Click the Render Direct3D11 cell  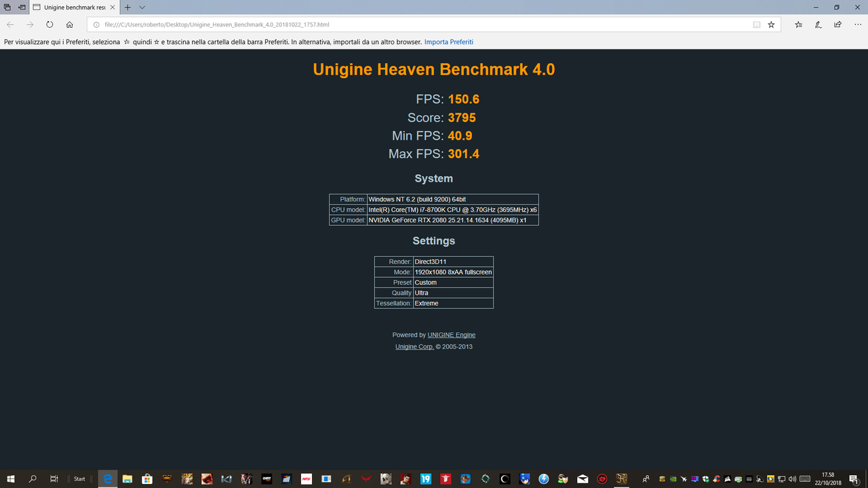[x=453, y=262]
